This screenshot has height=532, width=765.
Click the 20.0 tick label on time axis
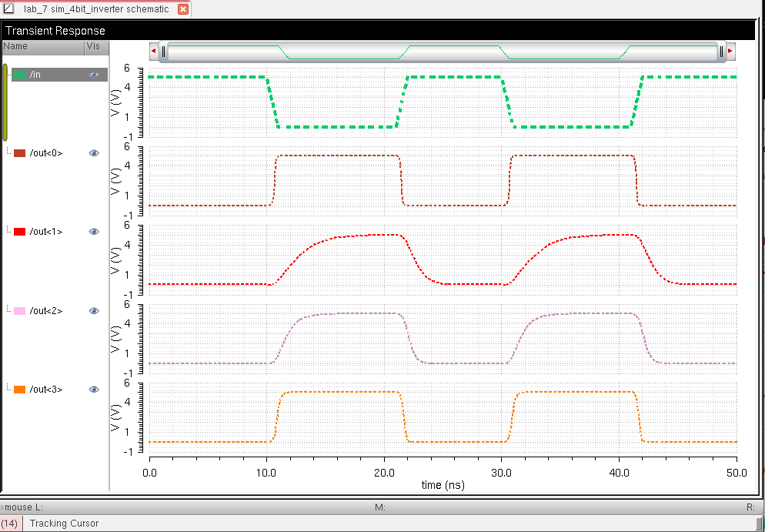point(385,473)
